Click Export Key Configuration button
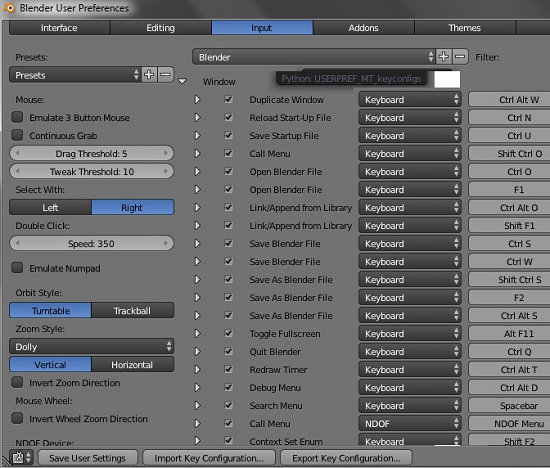 [x=346, y=458]
